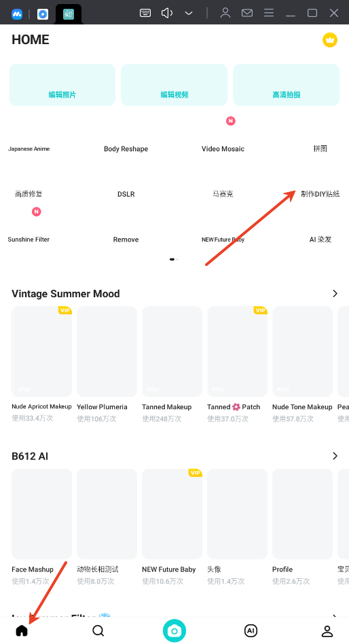Open the 制作DIY贴纸 feature
The image size is (349, 644).
tap(320, 194)
